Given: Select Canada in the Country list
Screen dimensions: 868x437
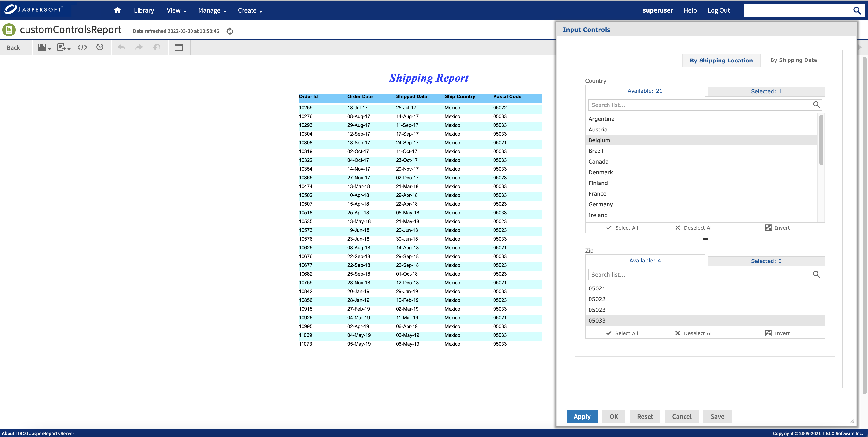Looking at the screenshot, I should point(702,162).
